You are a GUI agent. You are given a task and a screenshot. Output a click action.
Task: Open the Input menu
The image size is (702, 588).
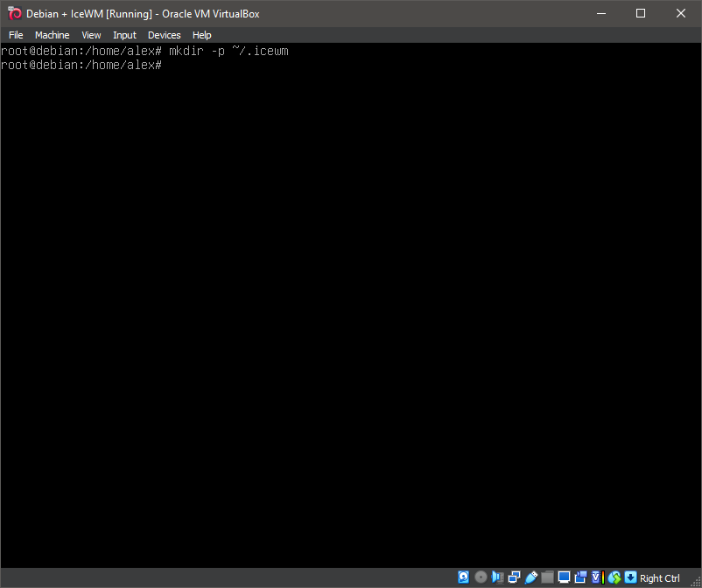(x=124, y=35)
